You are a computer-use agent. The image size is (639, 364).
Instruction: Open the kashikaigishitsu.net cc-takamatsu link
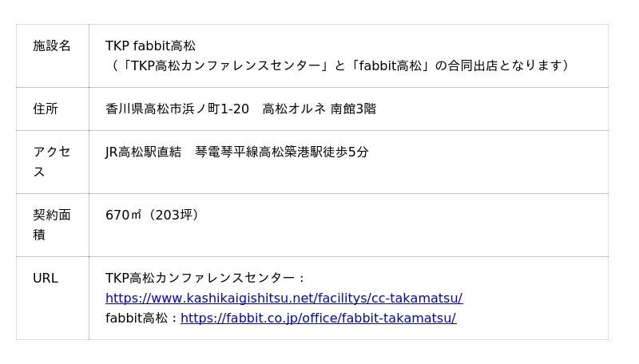pyautogui.click(x=284, y=298)
